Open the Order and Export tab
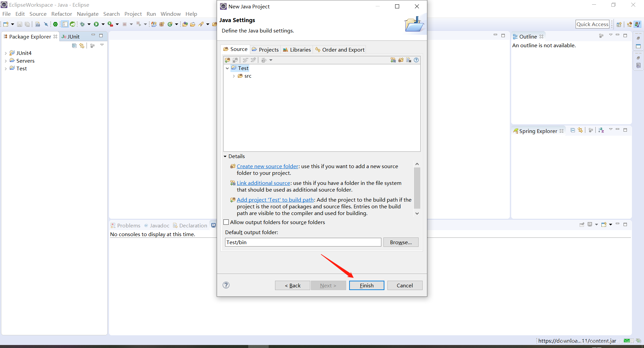644x348 pixels. tap(340, 50)
